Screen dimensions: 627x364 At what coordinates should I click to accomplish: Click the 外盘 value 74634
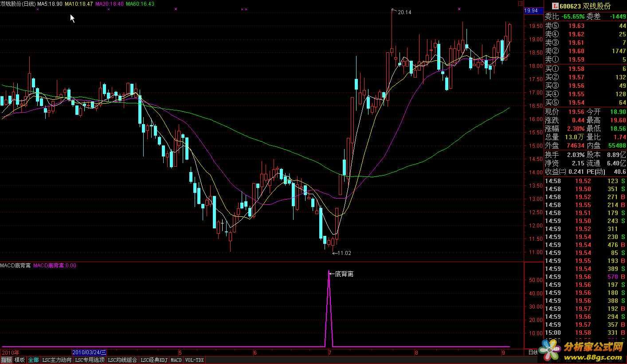pyautogui.click(x=575, y=145)
